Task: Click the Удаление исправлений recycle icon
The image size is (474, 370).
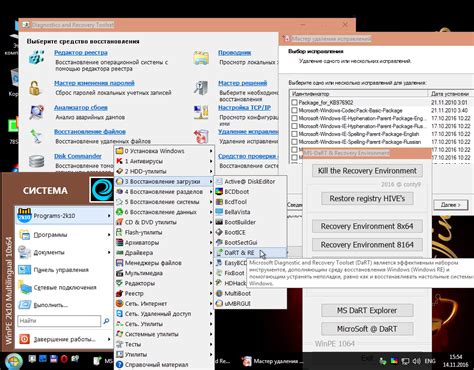Action: click(201, 136)
